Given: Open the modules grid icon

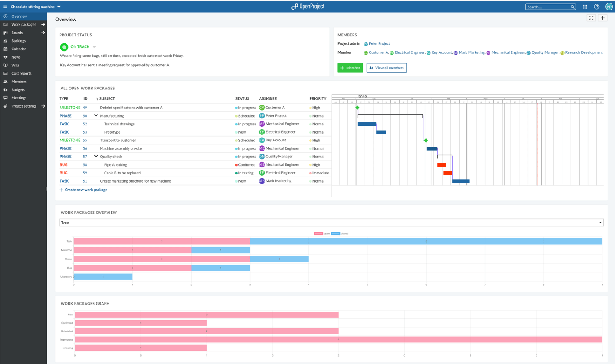Looking at the screenshot, I should click(x=585, y=7).
